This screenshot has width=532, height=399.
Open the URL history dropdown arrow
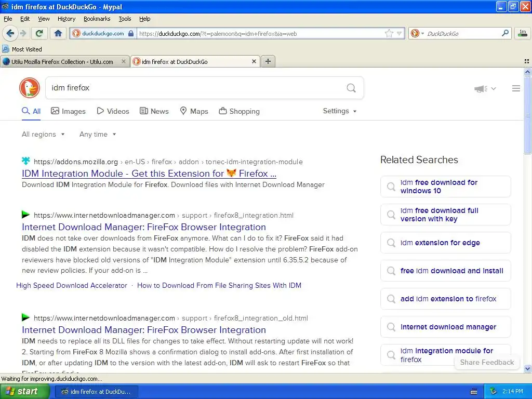tap(400, 34)
